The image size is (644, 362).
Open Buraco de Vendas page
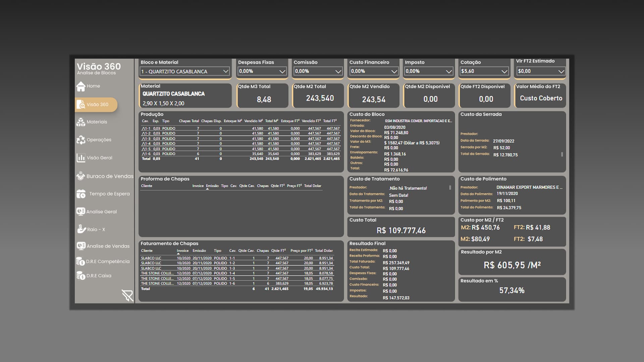pyautogui.click(x=110, y=176)
